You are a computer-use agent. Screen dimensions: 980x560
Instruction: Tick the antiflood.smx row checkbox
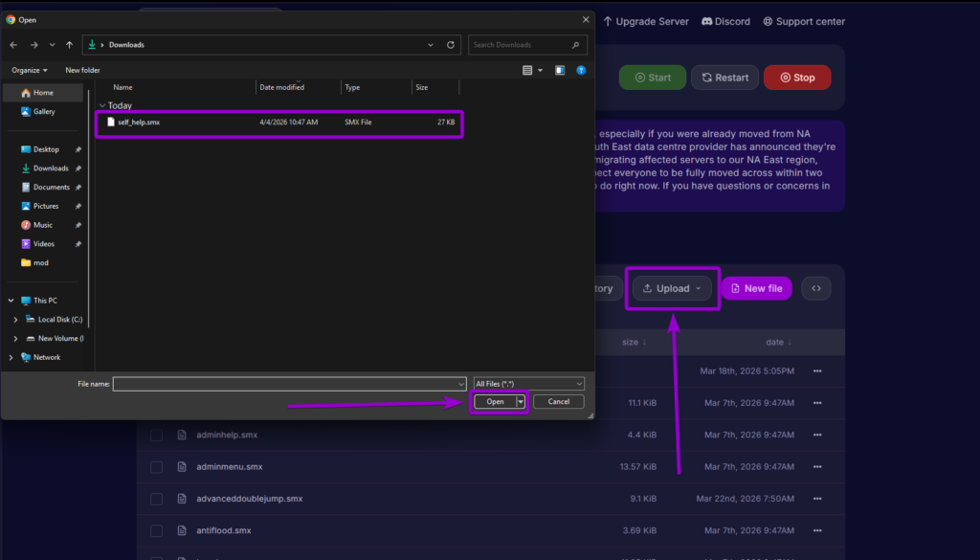[156, 530]
